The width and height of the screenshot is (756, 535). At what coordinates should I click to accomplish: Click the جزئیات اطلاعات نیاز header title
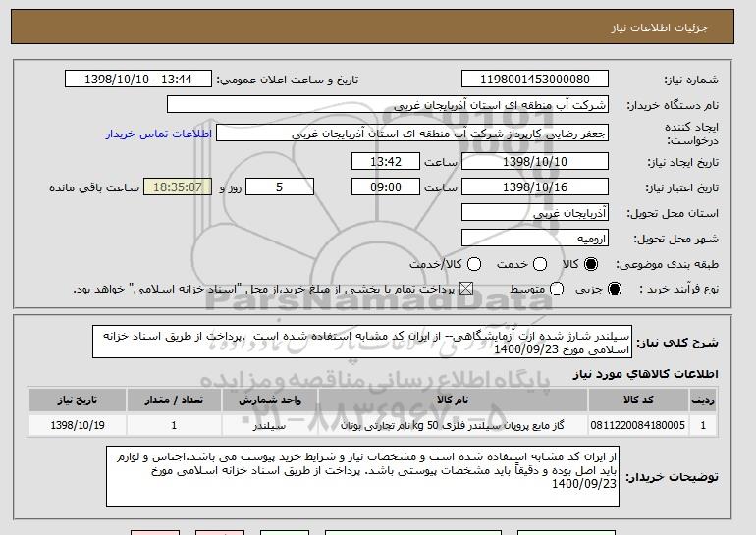(x=659, y=27)
